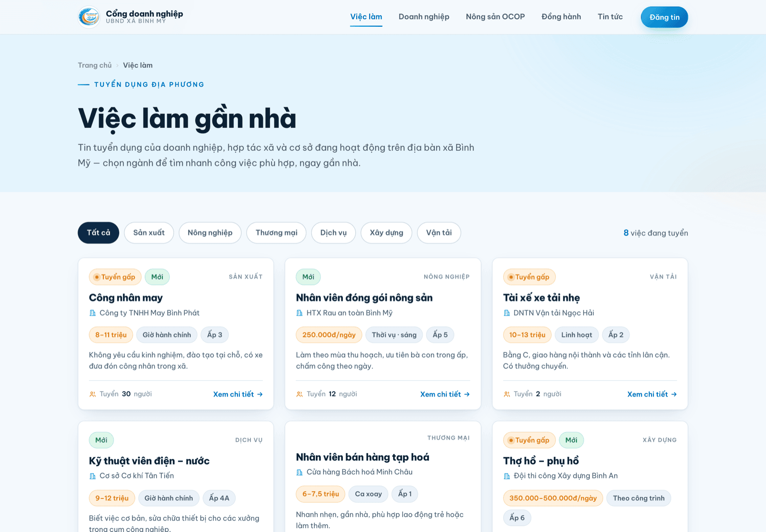This screenshot has width=766, height=532.
Task: Filter jobs by Thương mại
Action: [x=276, y=233]
